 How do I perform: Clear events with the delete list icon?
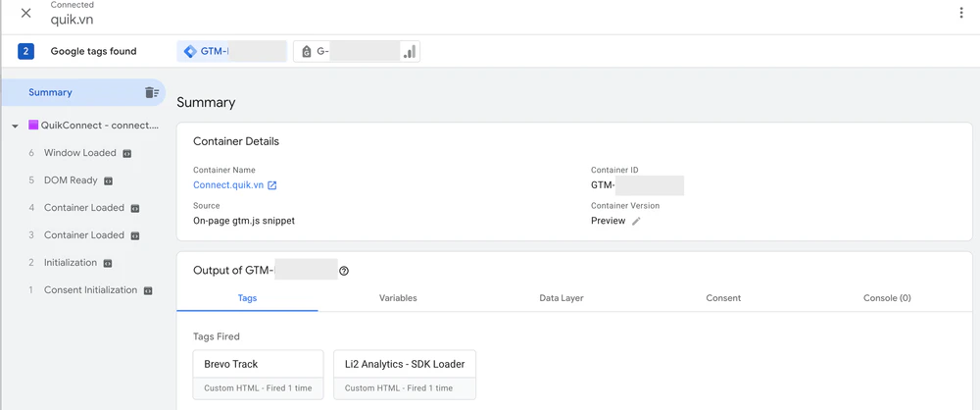tap(152, 92)
